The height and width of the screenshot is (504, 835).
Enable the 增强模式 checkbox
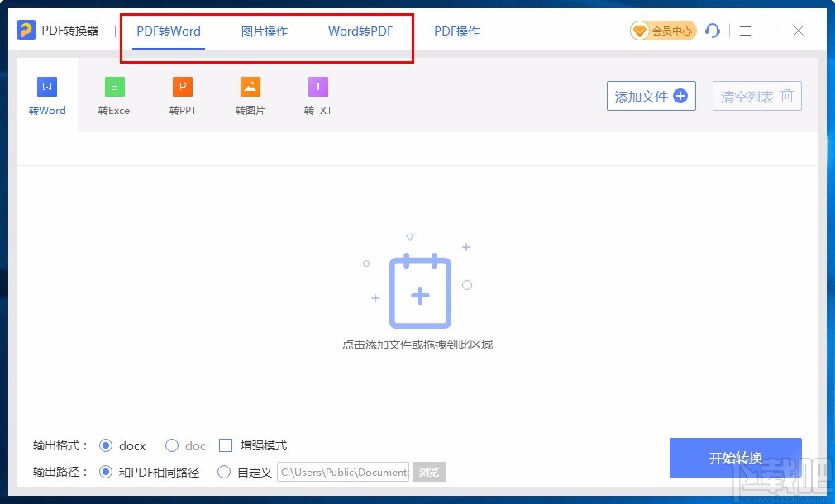click(x=226, y=445)
